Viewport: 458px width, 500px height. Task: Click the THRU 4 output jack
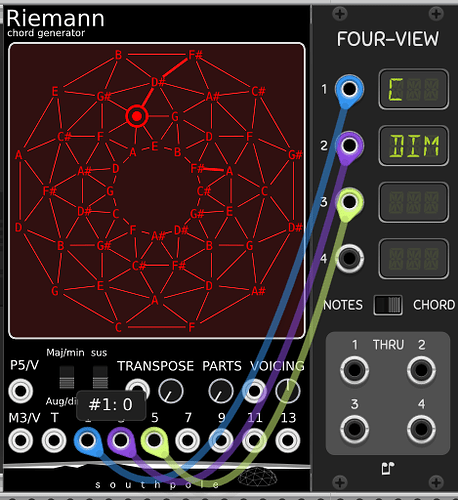pos(421,429)
